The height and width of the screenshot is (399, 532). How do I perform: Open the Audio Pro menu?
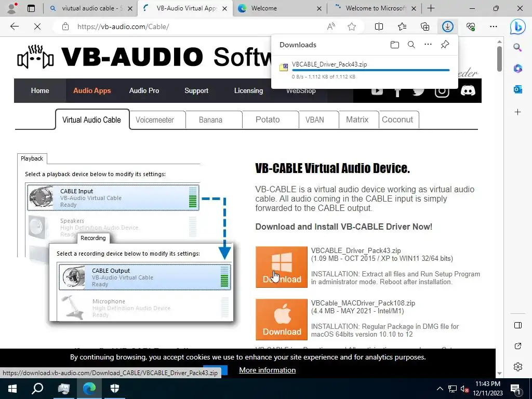(x=144, y=90)
